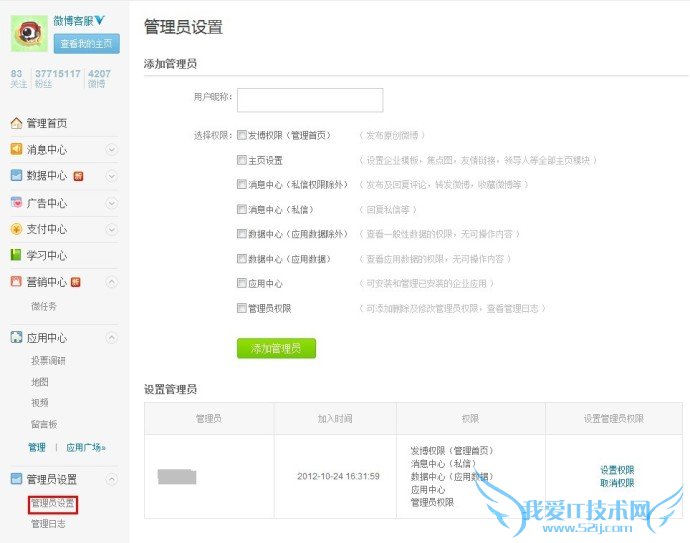This screenshot has height=543, width=690.
Task: Click the green 添加管理员 button
Action: point(276,348)
